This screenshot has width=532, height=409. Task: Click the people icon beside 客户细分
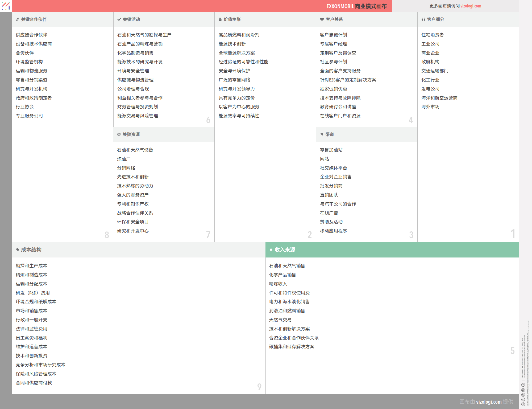(x=423, y=19)
